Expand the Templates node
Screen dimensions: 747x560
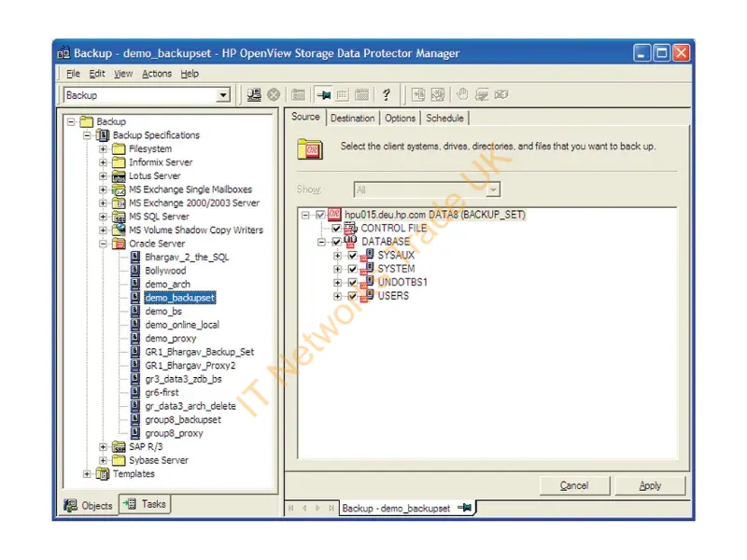(87, 474)
